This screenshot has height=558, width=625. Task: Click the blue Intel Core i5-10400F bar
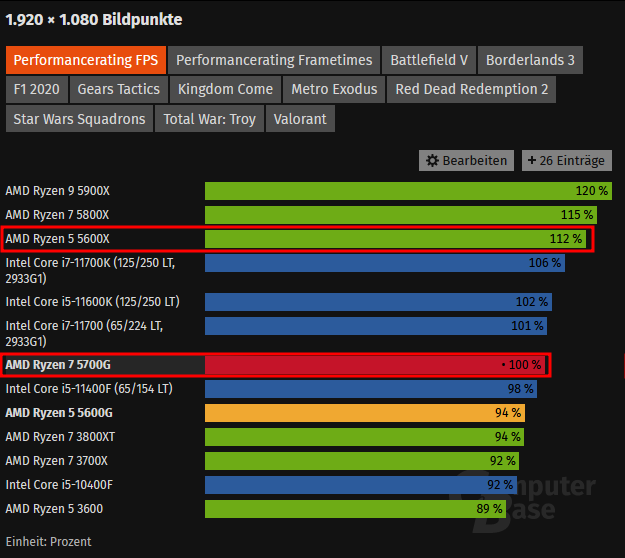(x=361, y=485)
